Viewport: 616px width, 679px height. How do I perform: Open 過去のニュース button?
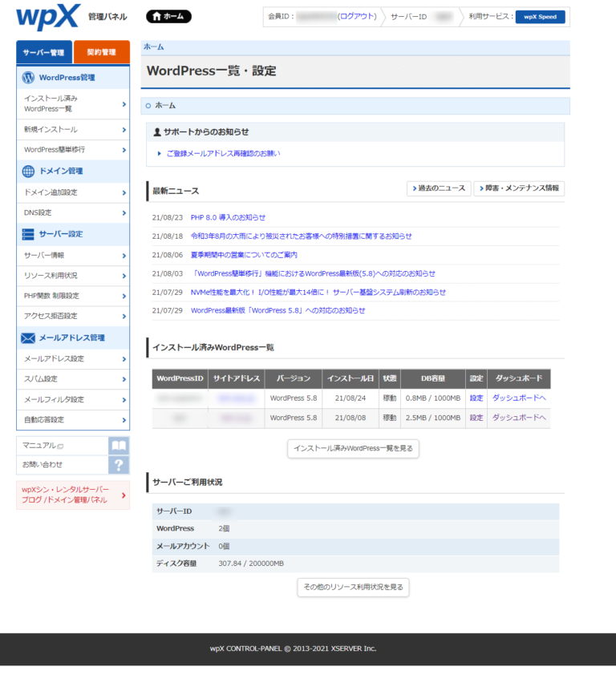coord(439,188)
